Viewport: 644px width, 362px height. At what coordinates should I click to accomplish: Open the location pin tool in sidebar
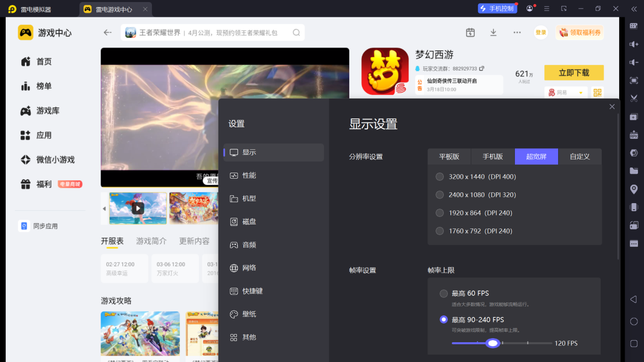coord(634,189)
